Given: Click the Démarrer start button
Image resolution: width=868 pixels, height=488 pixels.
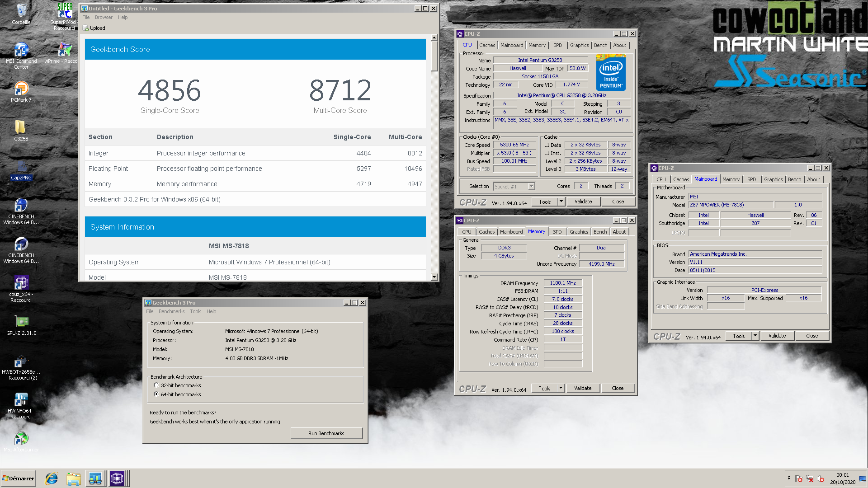Looking at the screenshot, I should [18, 479].
